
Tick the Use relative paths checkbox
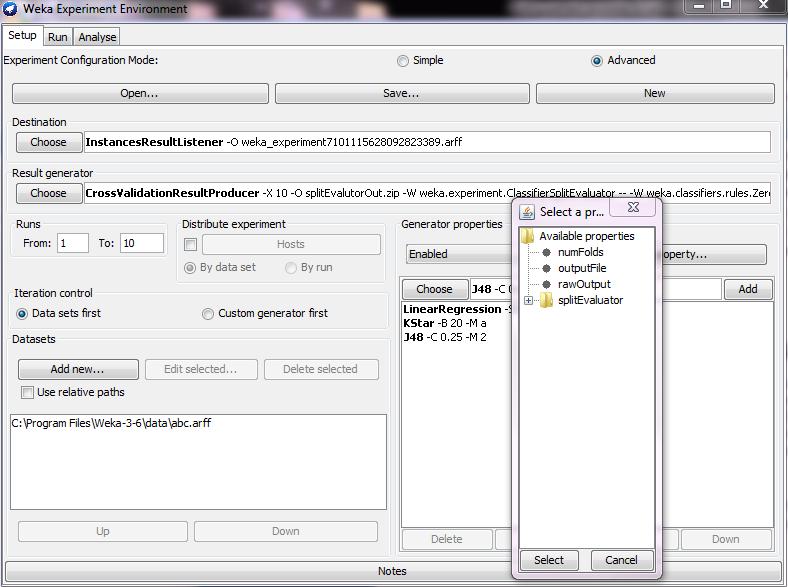point(28,393)
